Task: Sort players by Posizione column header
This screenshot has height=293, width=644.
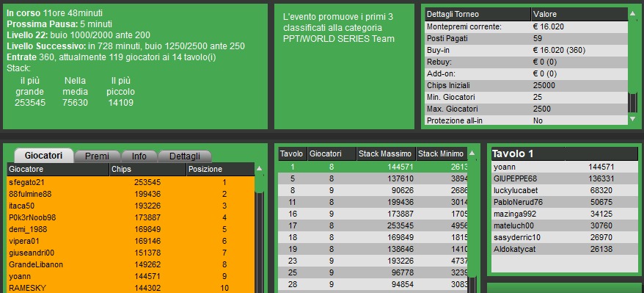Action: (x=221, y=170)
